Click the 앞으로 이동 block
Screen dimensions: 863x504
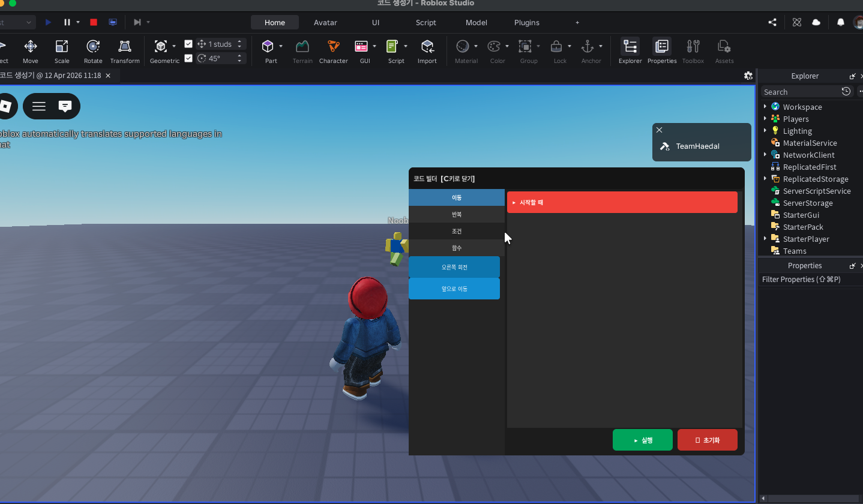click(x=454, y=289)
